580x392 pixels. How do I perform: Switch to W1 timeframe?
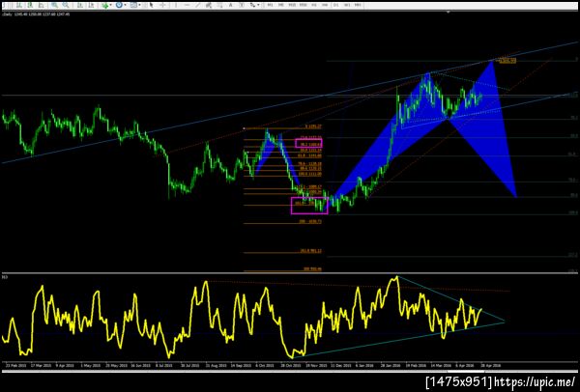[x=347, y=5]
